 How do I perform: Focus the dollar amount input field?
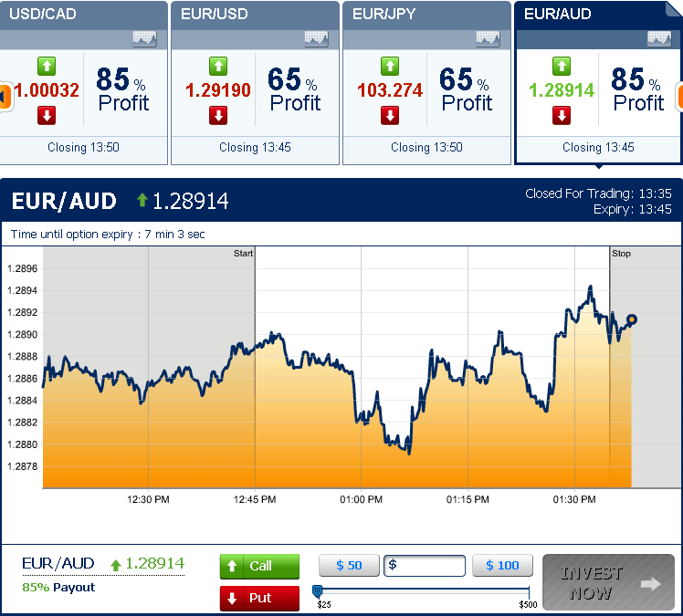425,566
